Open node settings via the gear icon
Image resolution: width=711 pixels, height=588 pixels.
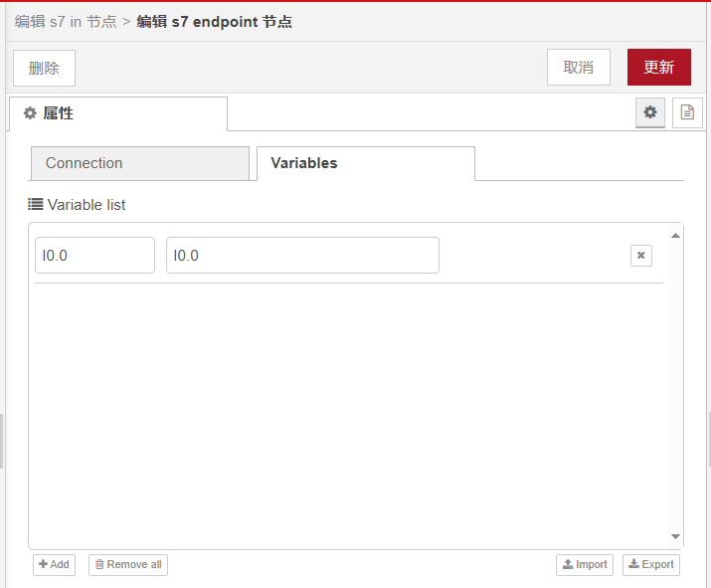(x=650, y=112)
